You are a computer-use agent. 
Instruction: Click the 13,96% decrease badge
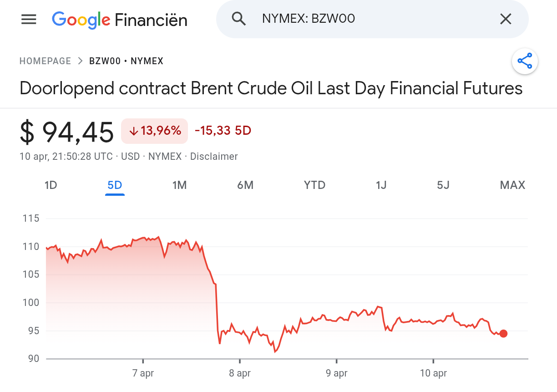point(154,131)
